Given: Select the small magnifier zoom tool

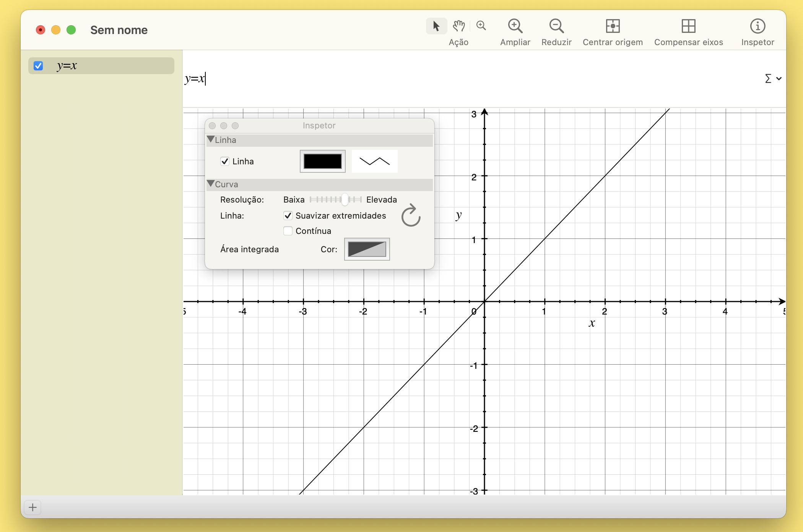Looking at the screenshot, I should [x=481, y=26].
